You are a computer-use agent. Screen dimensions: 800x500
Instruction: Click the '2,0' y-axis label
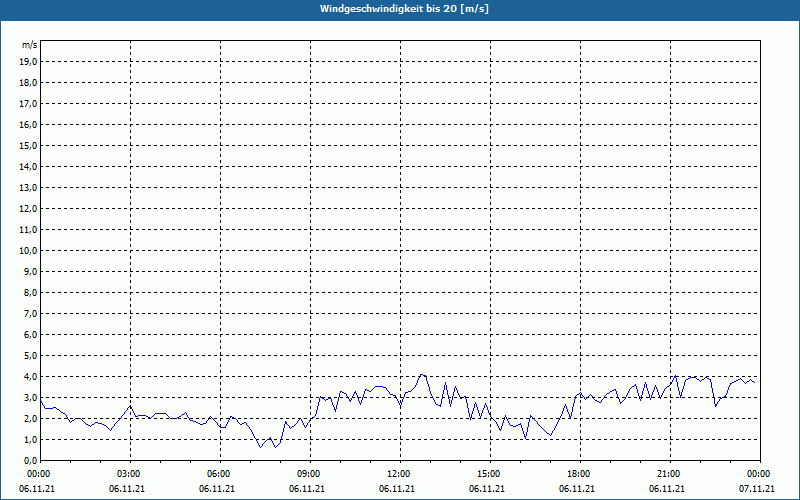point(31,418)
